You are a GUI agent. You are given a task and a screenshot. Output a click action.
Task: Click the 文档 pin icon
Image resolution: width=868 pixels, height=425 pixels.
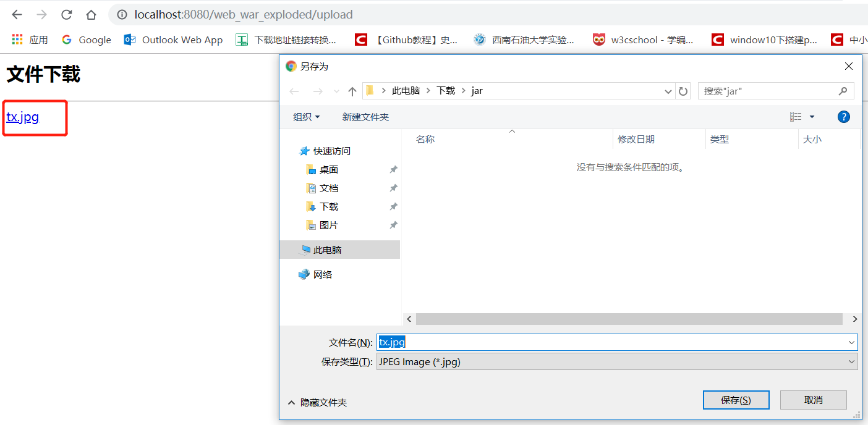(x=393, y=188)
